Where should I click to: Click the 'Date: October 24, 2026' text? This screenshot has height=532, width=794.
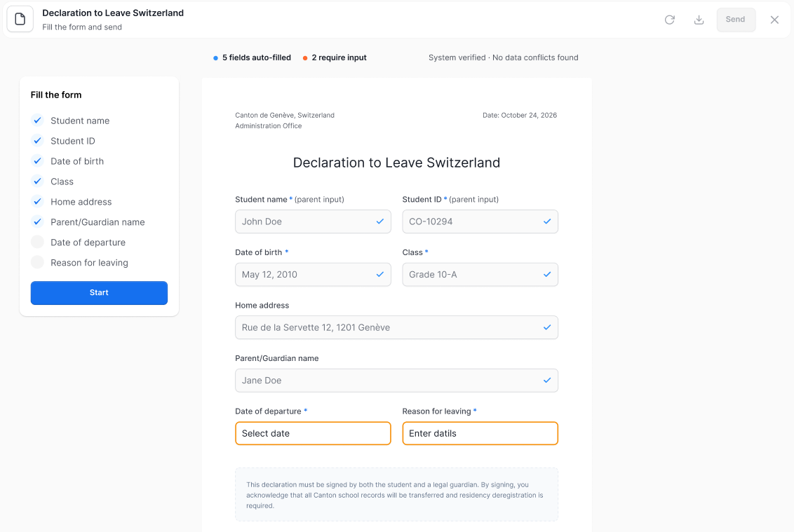pyautogui.click(x=520, y=116)
